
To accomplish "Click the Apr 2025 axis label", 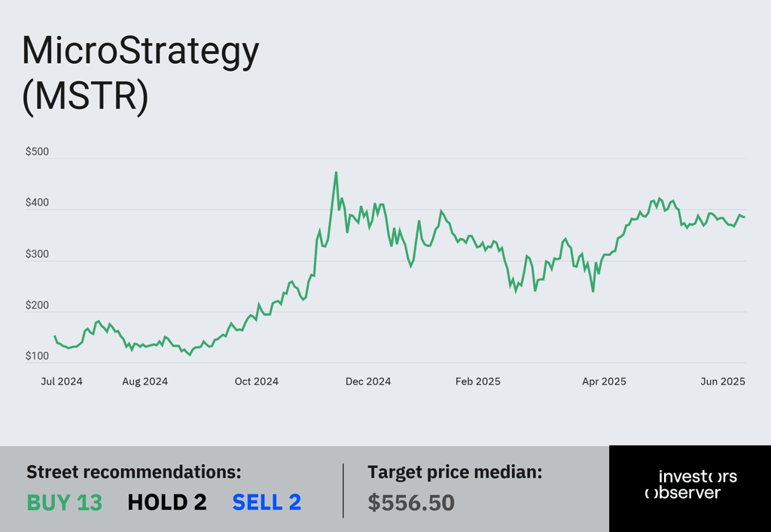I will [605, 382].
